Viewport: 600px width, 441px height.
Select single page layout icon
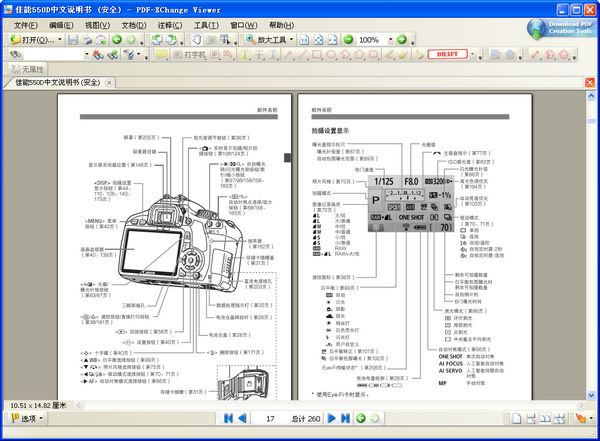[517, 418]
